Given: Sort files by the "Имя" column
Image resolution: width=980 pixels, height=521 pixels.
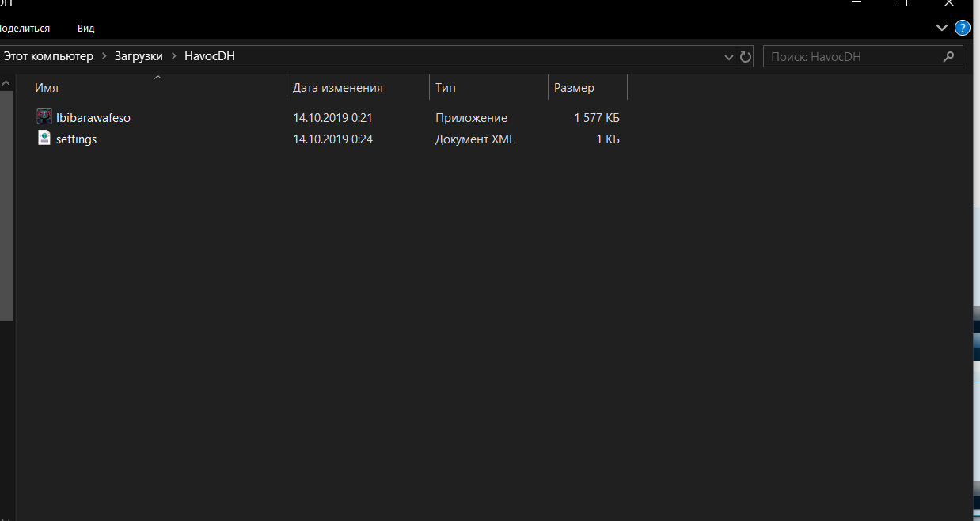Looking at the screenshot, I should click(x=46, y=88).
